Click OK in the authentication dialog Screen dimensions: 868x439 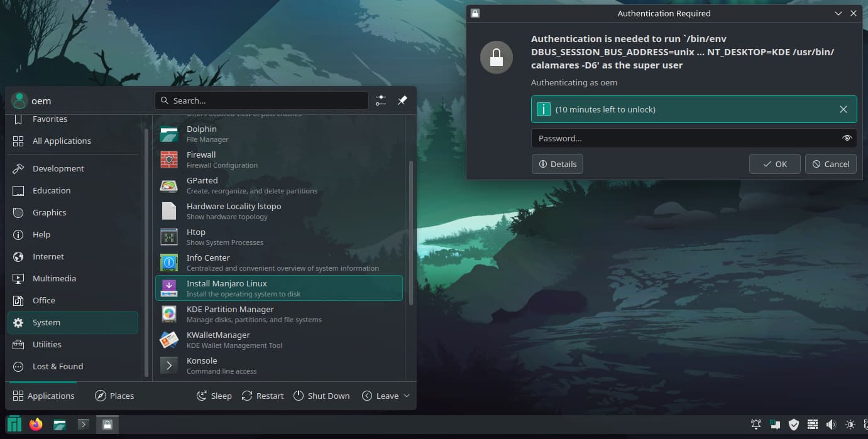pos(775,164)
